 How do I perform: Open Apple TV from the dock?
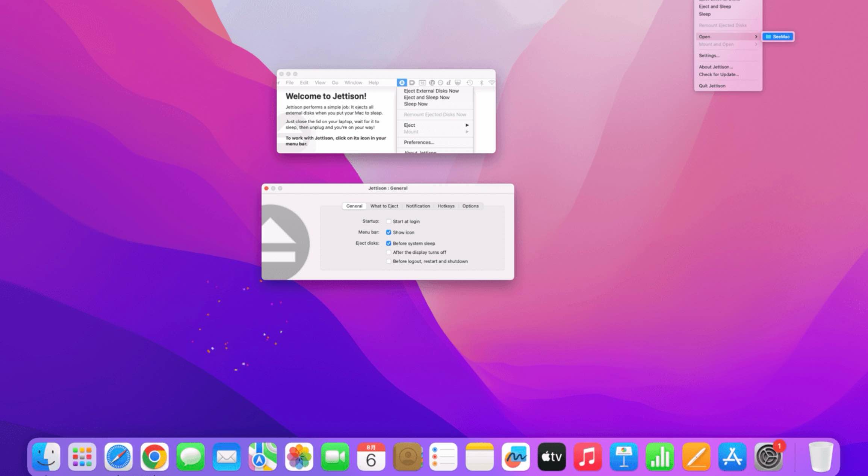(552, 456)
